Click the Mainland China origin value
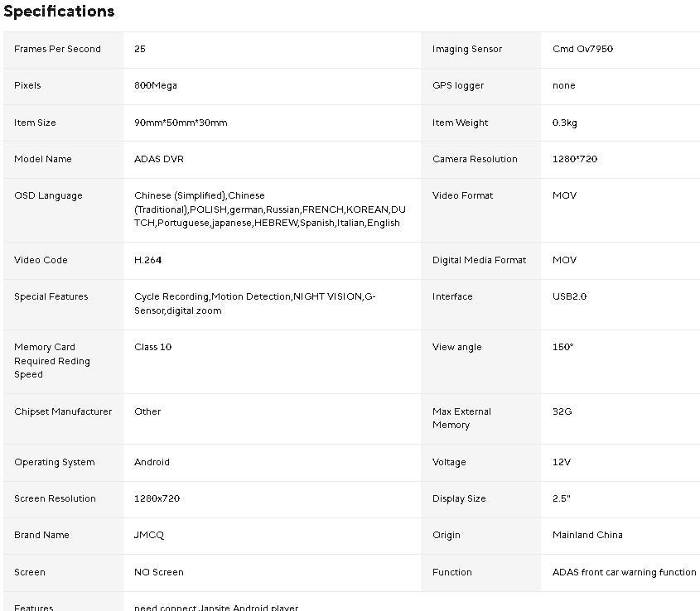 587,535
